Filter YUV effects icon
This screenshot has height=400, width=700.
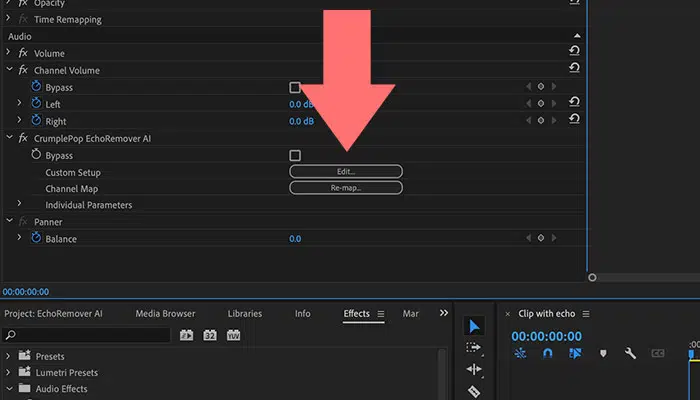point(233,335)
